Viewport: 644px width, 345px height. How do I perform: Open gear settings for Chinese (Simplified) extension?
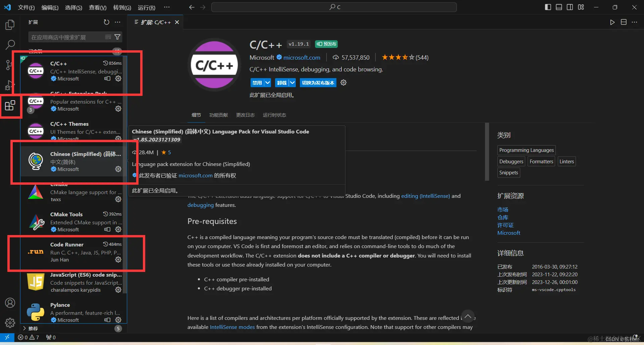tap(118, 169)
